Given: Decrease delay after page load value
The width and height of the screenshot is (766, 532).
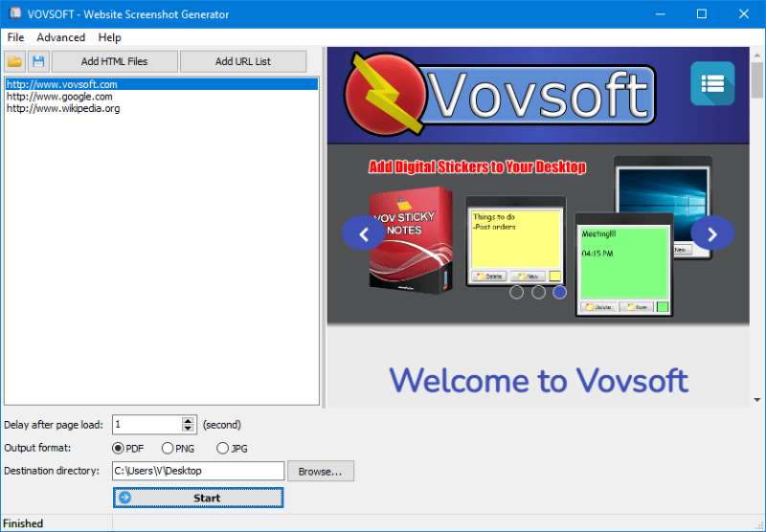Looking at the screenshot, I should coord(189,429).
